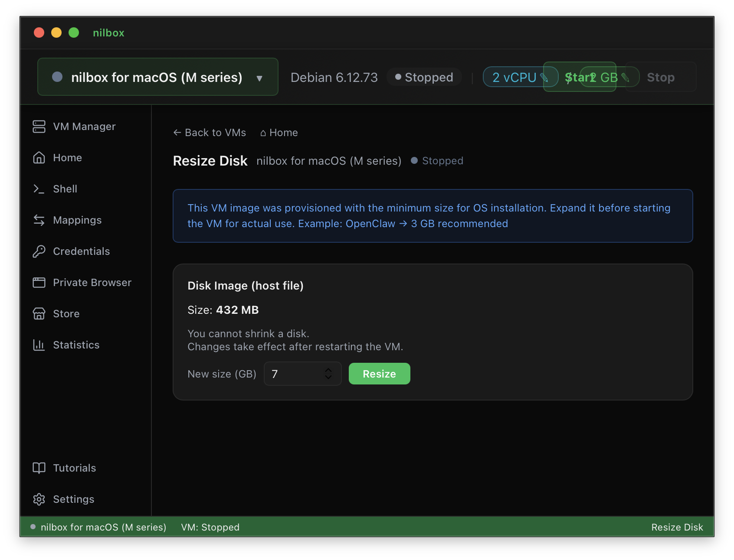Increase New size with the up arrow
Viewport: 734px width, 560px height.
[x=328, y=370]
